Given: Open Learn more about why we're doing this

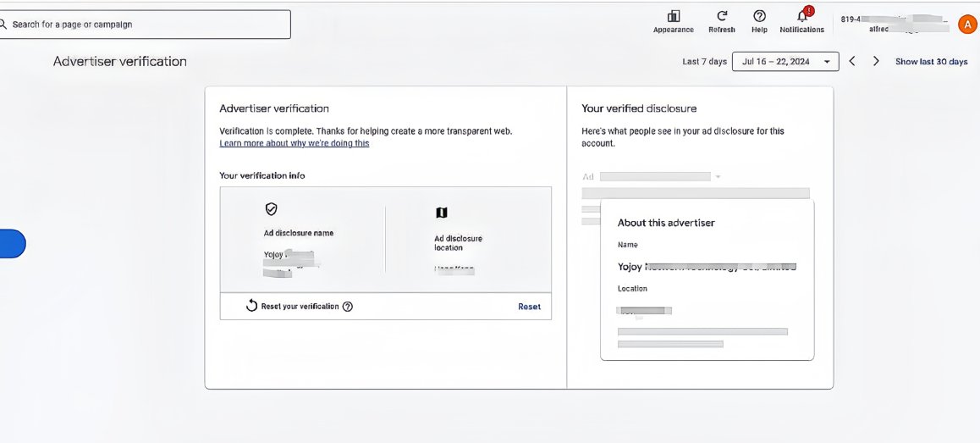Looking at the screenshot, I should [295, 143].
